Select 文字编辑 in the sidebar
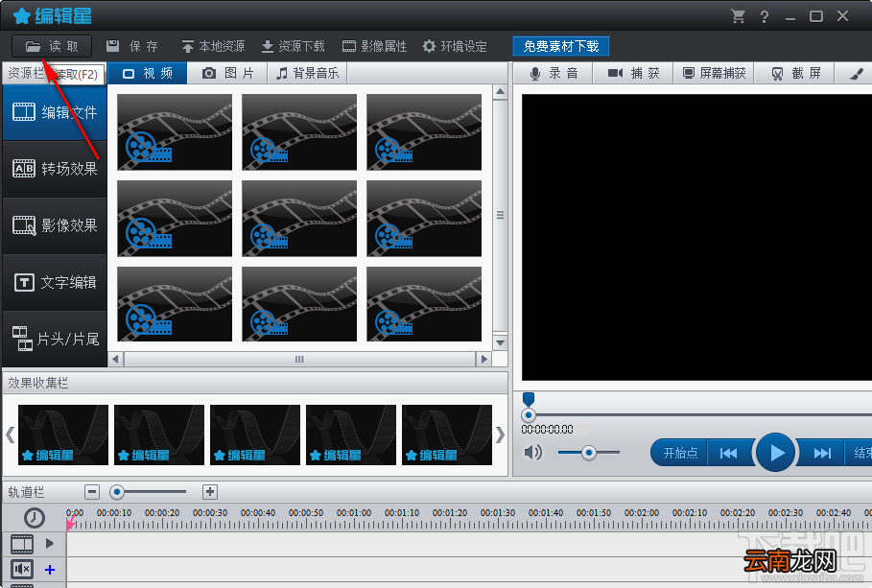 (x=55, y=282)
